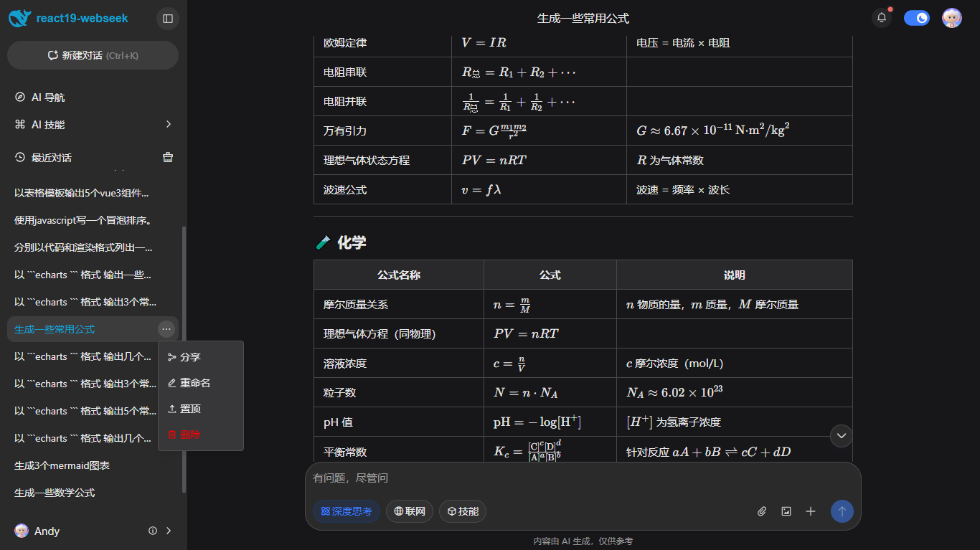
Task: Click the 公式名称 column header in 化学 table
Action: tap(399, 275)
